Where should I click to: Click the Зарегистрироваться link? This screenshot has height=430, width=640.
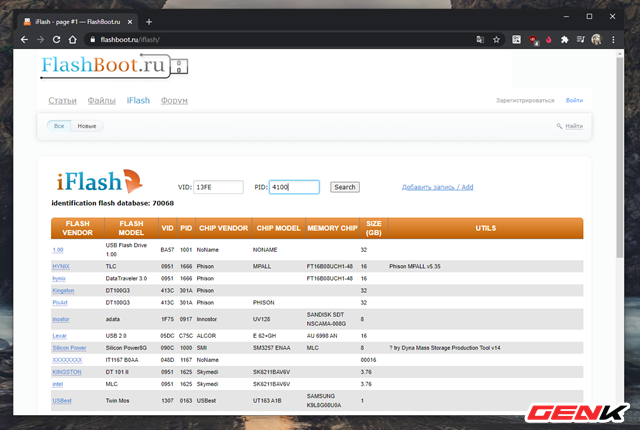[525, 100]
